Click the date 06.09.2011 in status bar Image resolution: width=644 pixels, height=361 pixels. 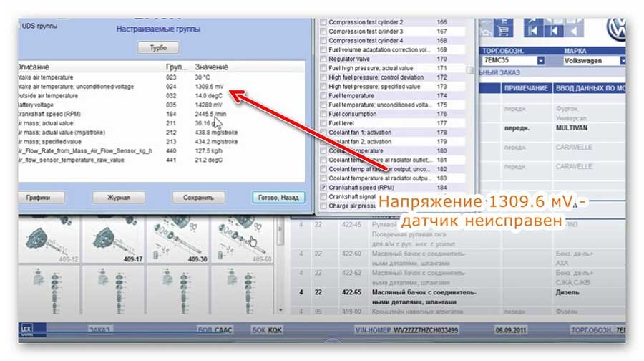click(x=510, y=330)
